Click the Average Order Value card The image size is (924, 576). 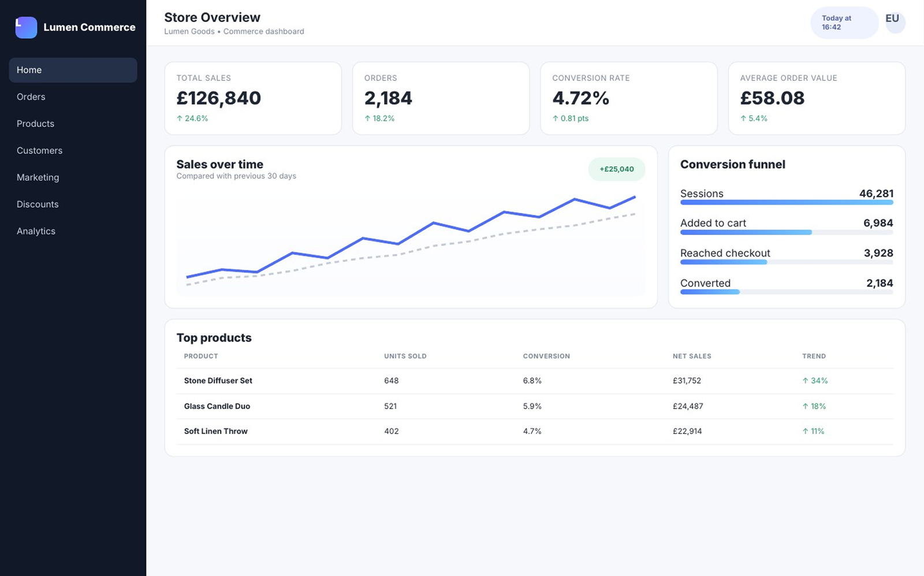817,98
